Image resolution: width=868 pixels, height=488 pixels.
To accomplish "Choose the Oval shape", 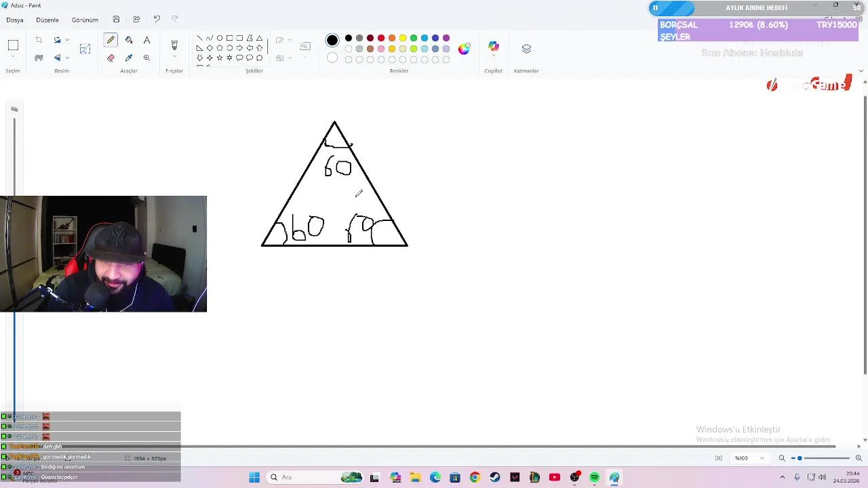I will coord(219,38).
